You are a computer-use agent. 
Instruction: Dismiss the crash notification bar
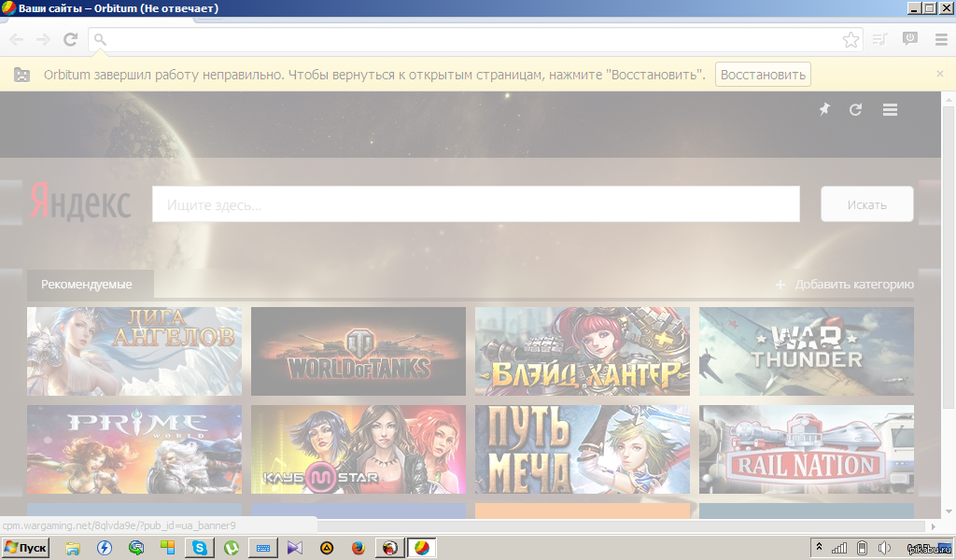tap(940, 74)
